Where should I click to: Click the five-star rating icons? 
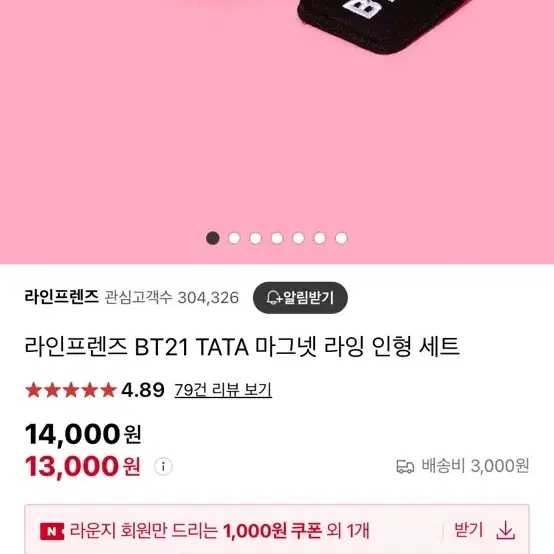pyautogui.click(x=71, y=390)
